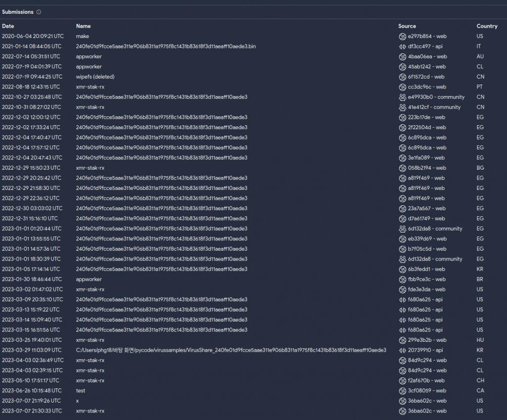Click web icon beside b7f05c5d

click(402, 249)
